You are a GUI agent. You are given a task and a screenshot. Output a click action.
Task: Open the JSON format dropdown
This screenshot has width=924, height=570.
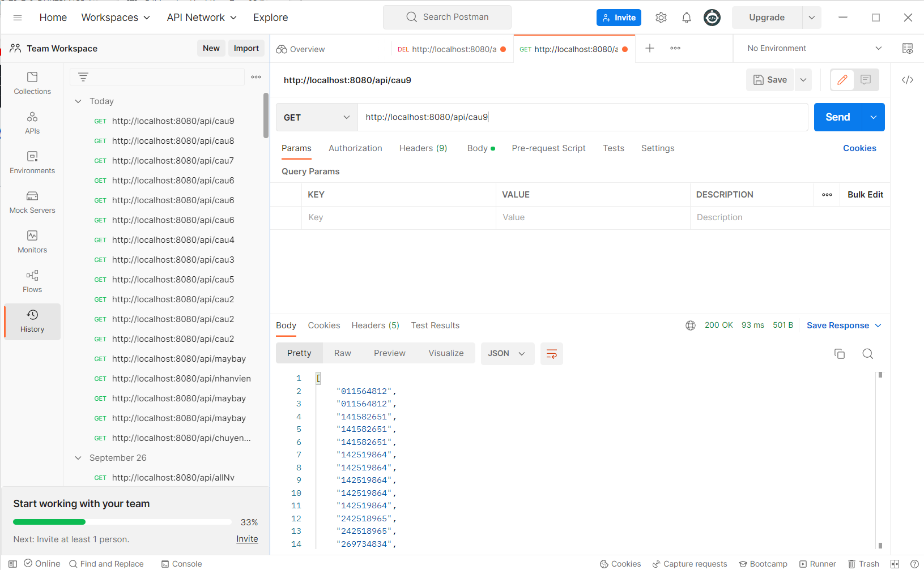[x=507, y=354]
